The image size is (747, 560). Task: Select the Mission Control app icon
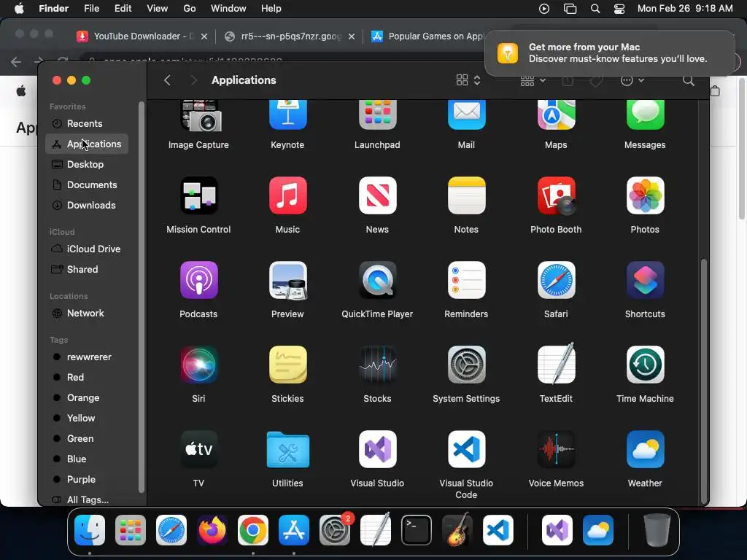(199, 195)
